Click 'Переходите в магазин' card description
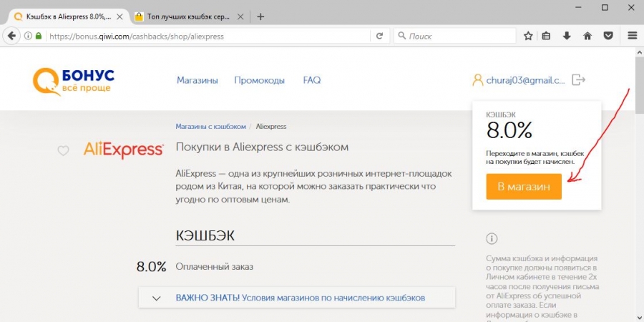Viewport: 644px width, 322px height. pyautogui.click(x=535, y=157)
